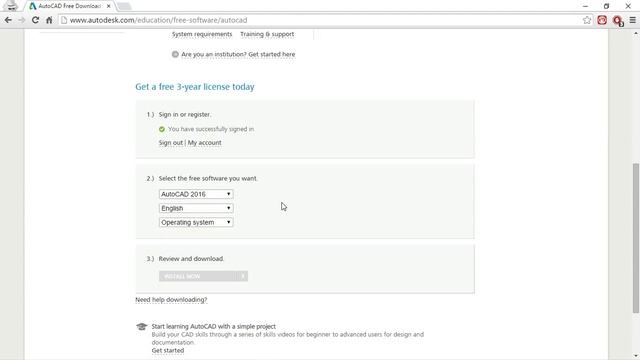
Task: Click the red search extension icon
Action: 618,20
